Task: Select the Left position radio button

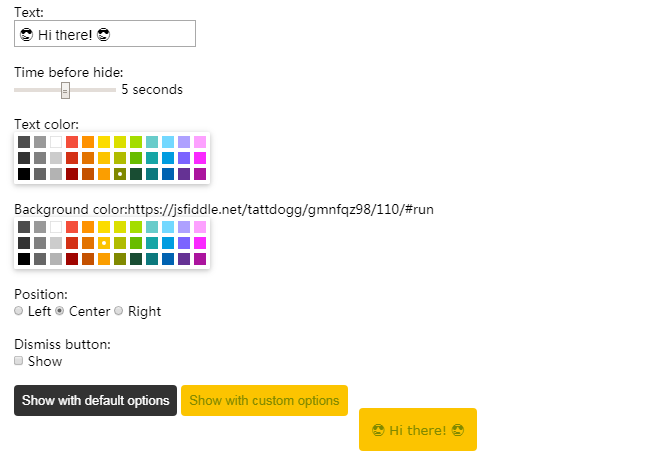Action: click(19, 311)
